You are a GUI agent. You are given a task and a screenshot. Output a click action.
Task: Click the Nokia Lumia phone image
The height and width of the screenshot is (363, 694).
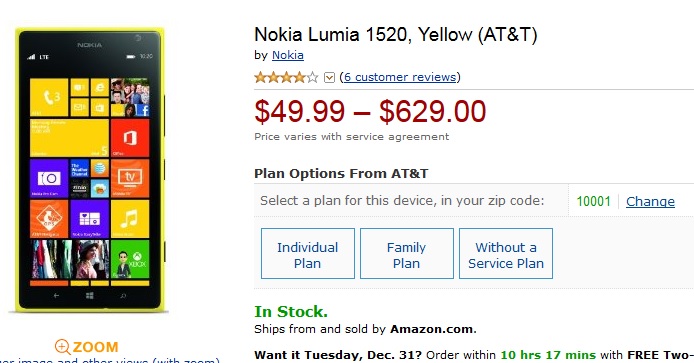coord(90,170)
